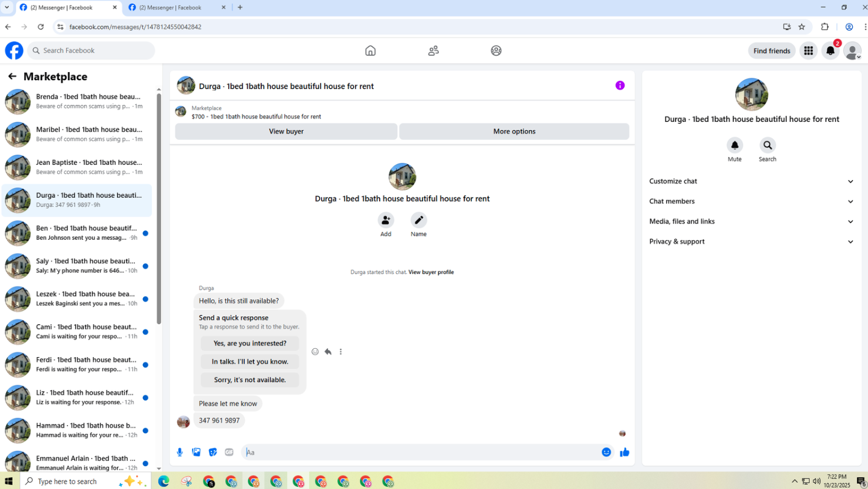Select the first Messenger tab
The image size is (868, 489).
(68, 8)
